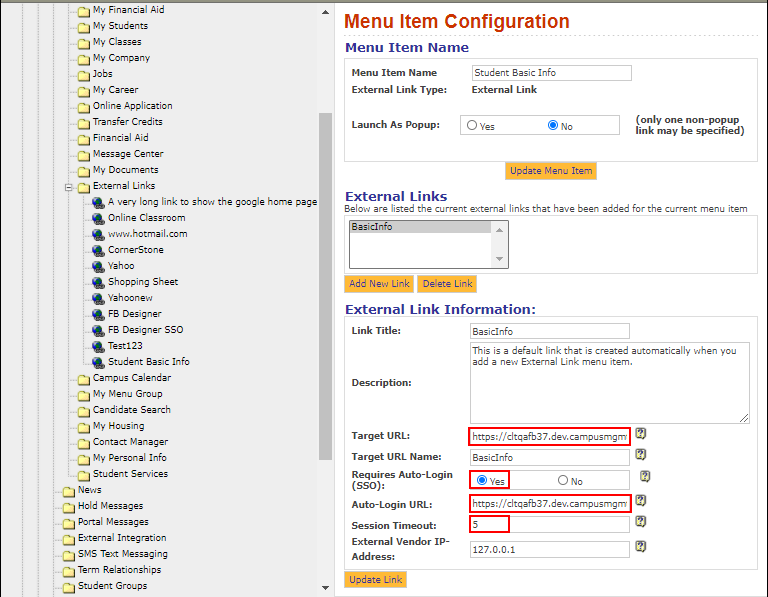768x597 pixels.
Task: Click Auto-Login URL input field
Action: [550, 503]
